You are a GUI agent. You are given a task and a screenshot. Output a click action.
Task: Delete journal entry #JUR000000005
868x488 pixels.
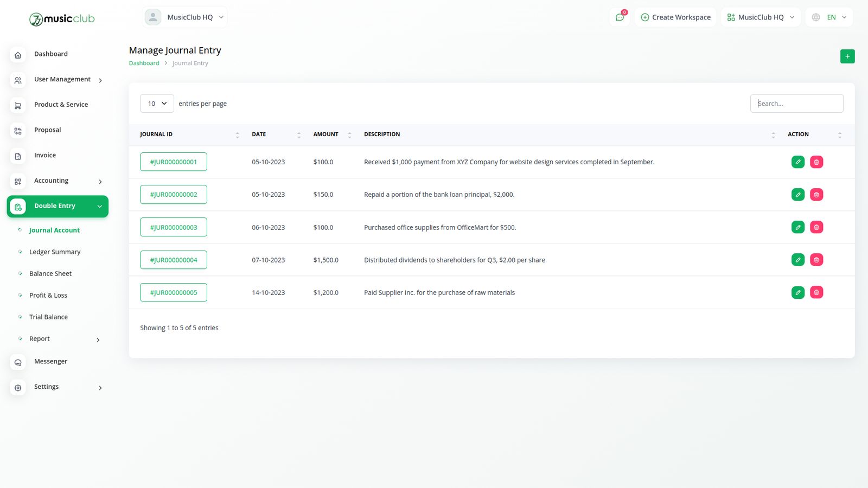tap(816, 292)
